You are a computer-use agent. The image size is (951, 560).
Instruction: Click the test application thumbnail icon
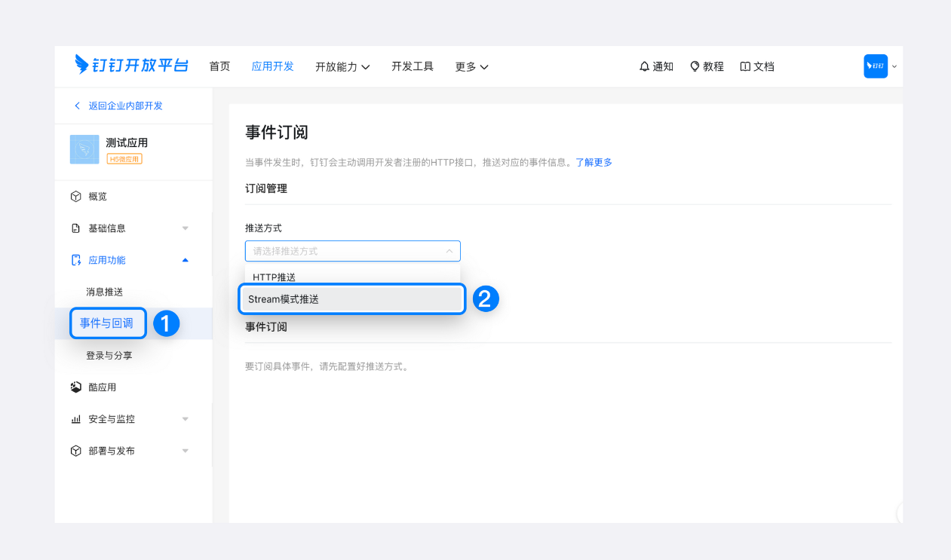coord(84,149)
